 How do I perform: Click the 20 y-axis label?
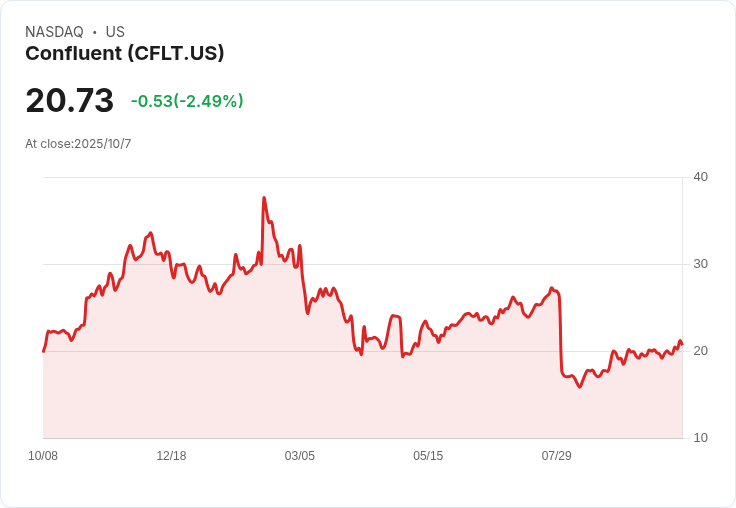pyautogui.click(x=700, y=351)
